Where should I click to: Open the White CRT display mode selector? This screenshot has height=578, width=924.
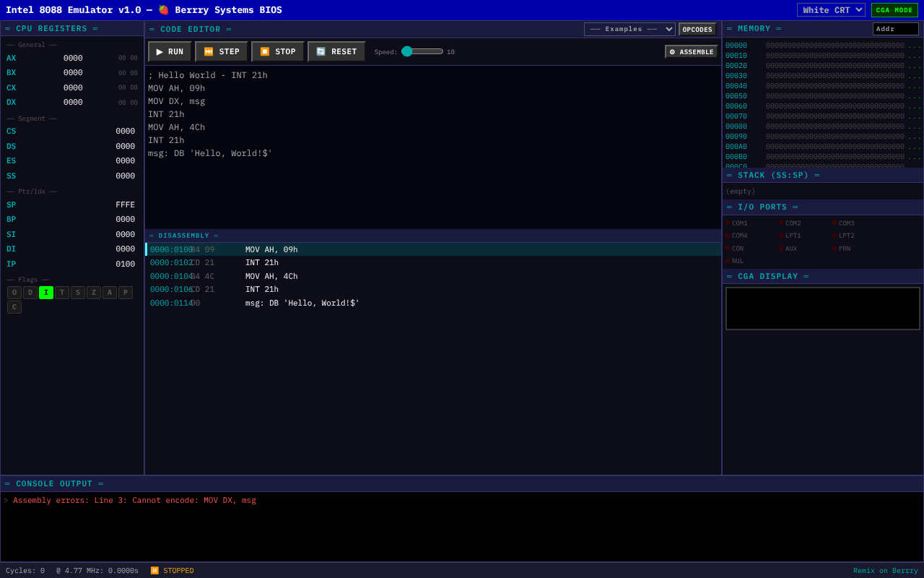click(x=830, y=9)
